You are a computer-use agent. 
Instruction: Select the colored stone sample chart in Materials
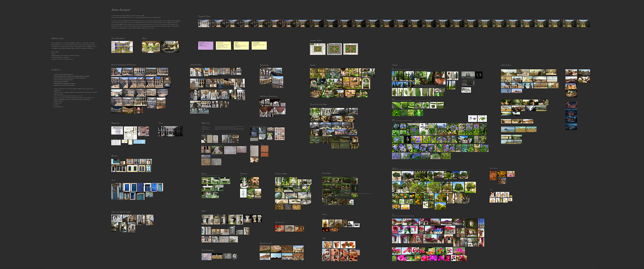[x=280, y=134]
